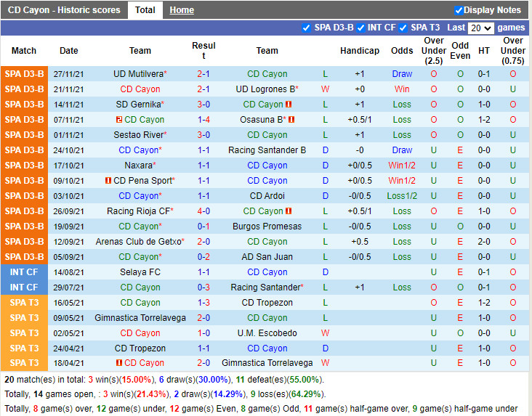This screenshot has width=532, height=416.
Task: Click the red card icon before CD Pena Sport
Action: click(108, 180)
